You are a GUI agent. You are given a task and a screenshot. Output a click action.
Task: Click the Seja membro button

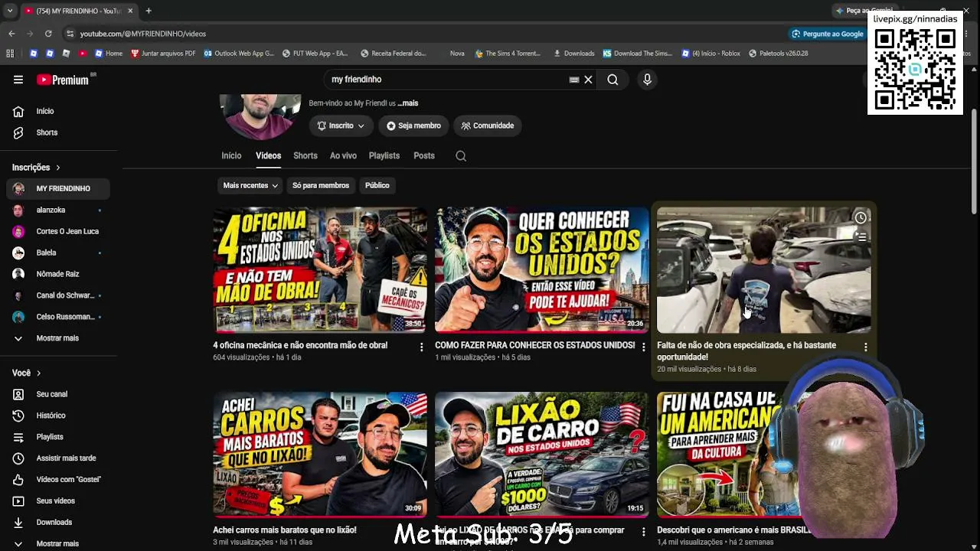pyautogui.click(x=413, y=126)
